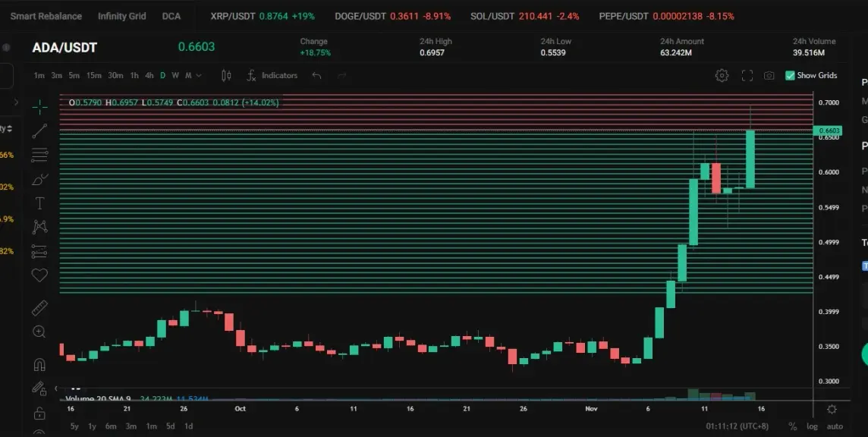Redo the chart action
Screen dimensions: 868x437
pyautogui.click(x=342, y=75)
